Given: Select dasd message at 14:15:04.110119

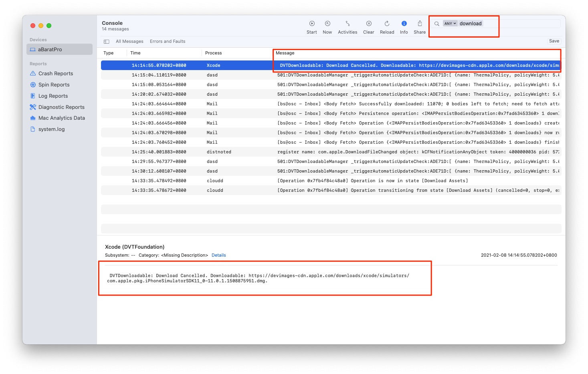Looking at the screenshot, I should coord(331,75).
